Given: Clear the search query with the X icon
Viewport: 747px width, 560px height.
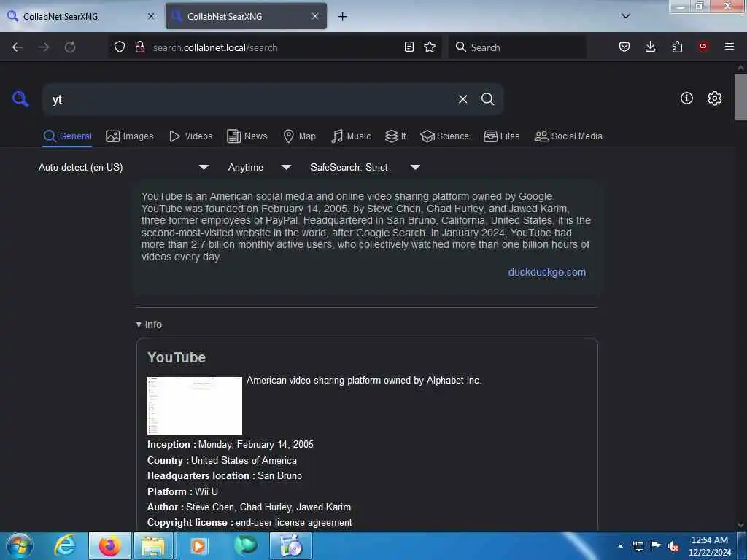Looking at the screenshot, I should (x=462, y=99).
